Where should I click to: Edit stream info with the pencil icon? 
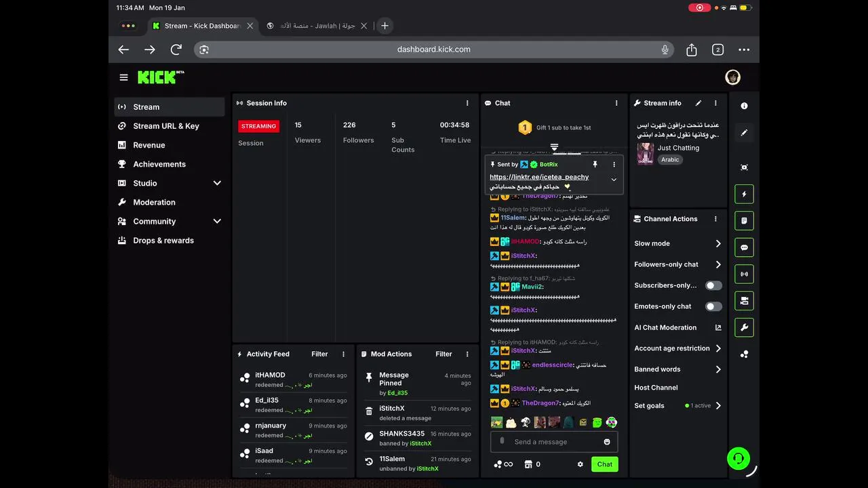(698, 103)
